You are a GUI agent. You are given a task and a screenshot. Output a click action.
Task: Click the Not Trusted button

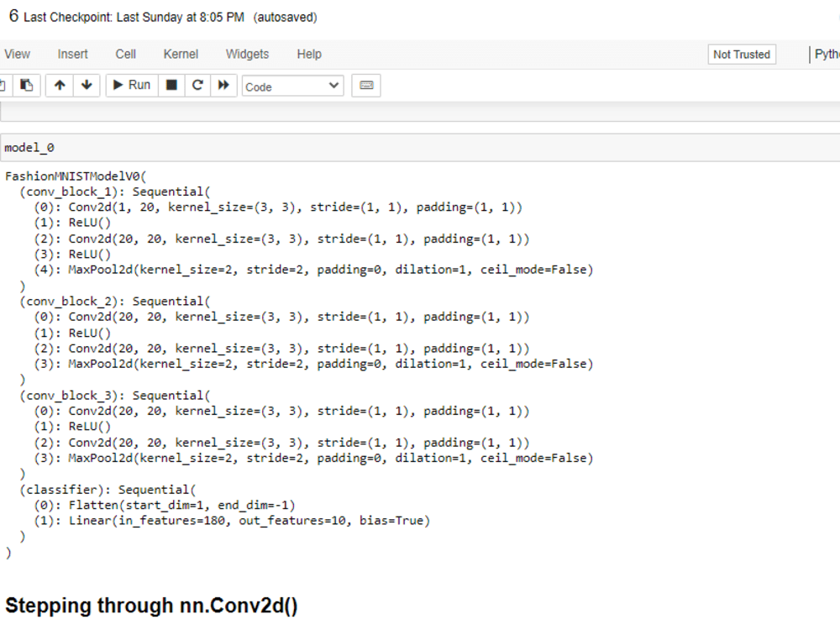742,55
